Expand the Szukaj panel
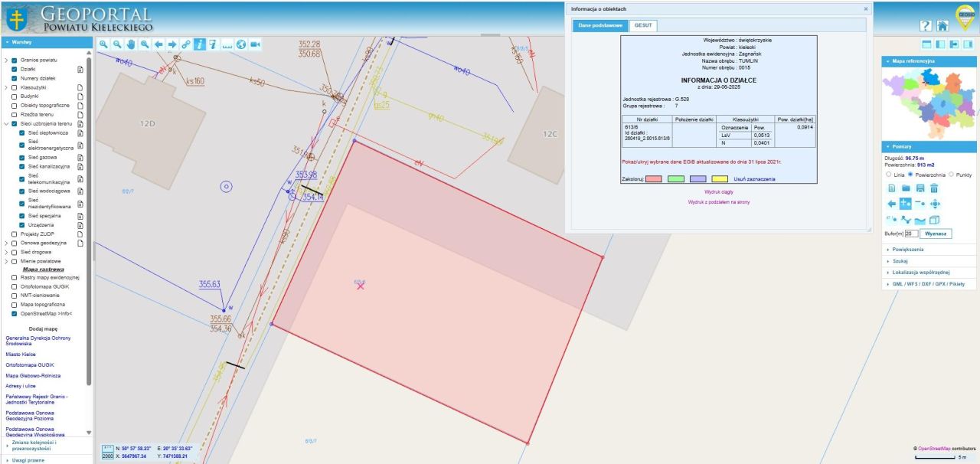Screen dimensions: 980x464 coord(929,261)
